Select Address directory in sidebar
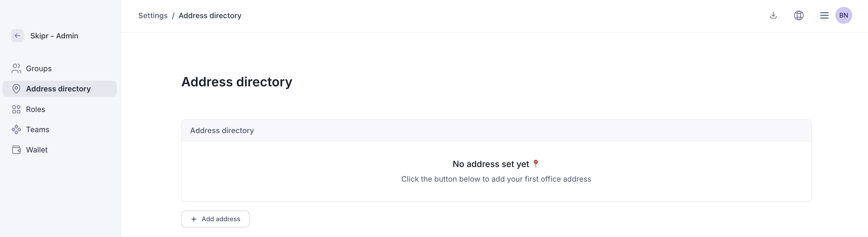 tap(58, 89)
